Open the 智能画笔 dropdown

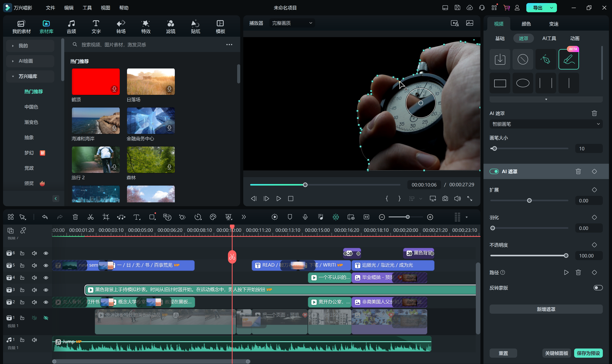point(546,124)
